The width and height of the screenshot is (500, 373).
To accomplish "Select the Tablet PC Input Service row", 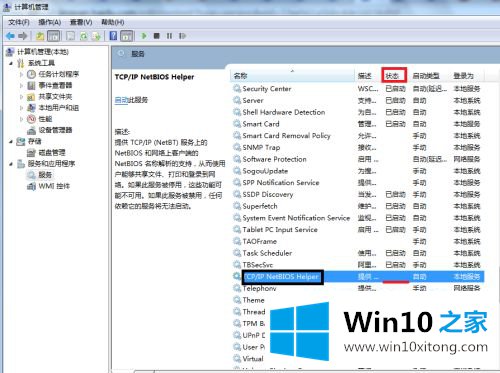I will coord(358,230).
